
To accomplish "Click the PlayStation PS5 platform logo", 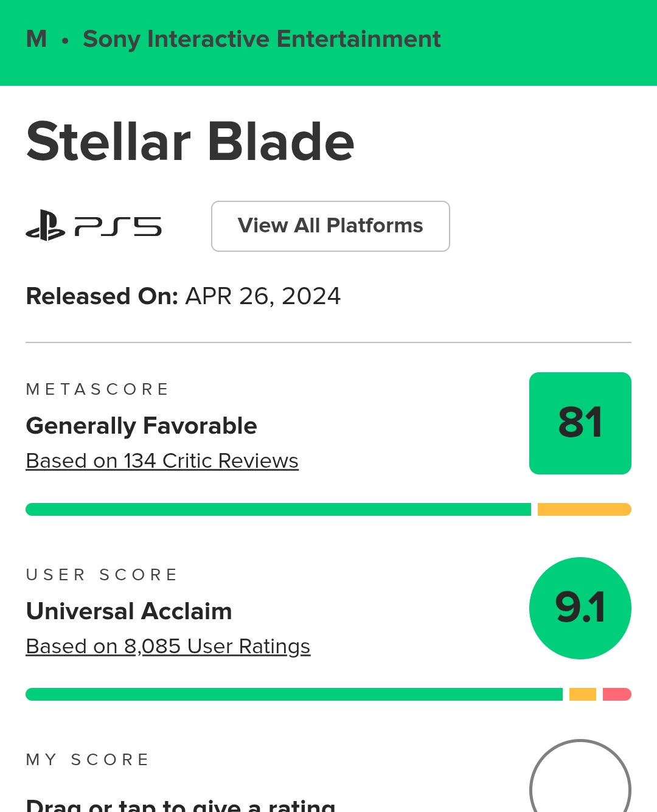I will 94,226.
